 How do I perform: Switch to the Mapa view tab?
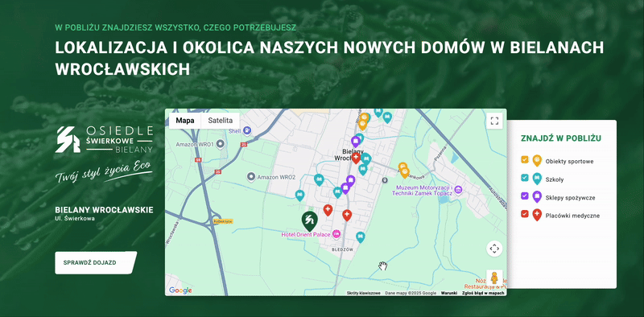tap(185, 121)
